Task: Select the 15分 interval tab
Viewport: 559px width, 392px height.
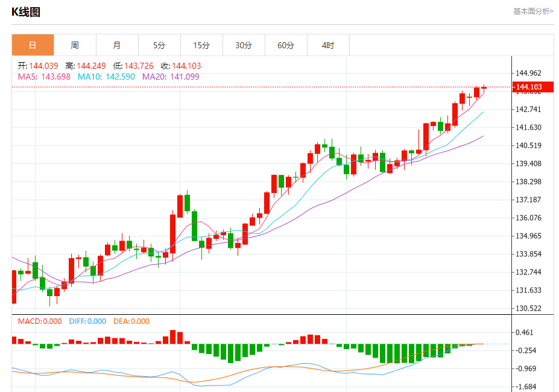Action: [x=201, y=45]
